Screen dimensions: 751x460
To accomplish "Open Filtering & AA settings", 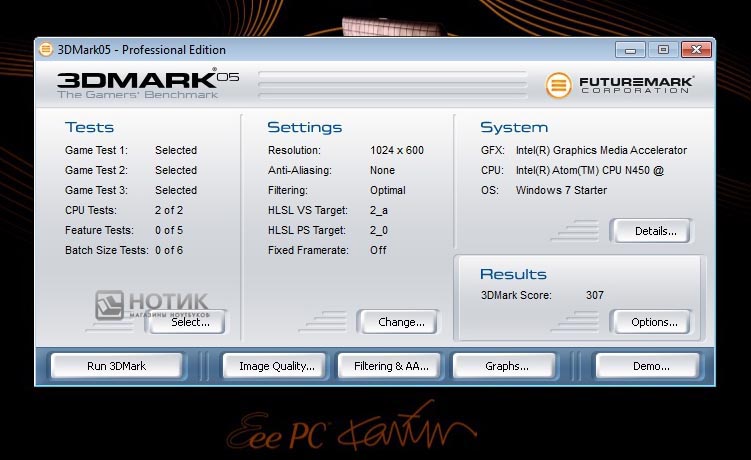I will (391, 366).
